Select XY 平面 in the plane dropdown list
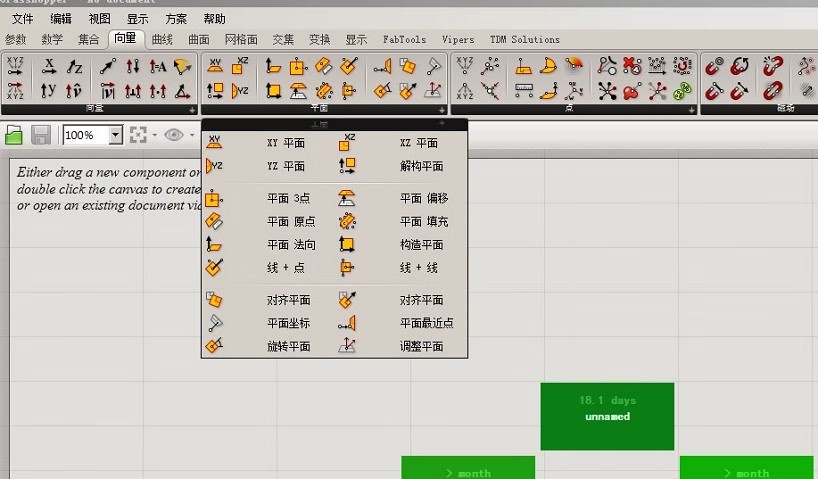818x479 pixels. click(285, 143)
